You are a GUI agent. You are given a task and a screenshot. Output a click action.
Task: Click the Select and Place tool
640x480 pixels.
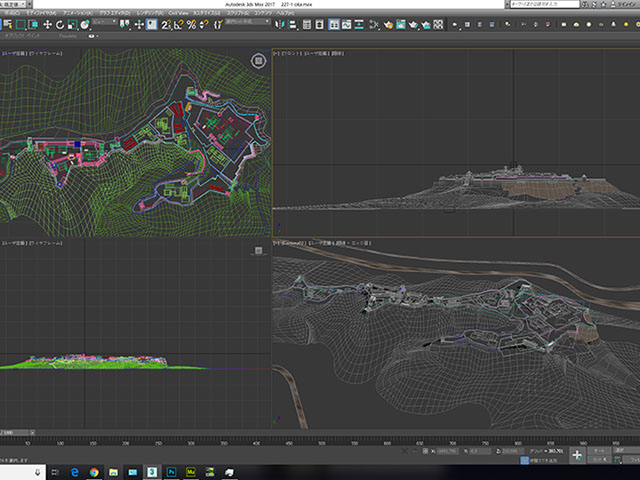(x=85, y=25)
